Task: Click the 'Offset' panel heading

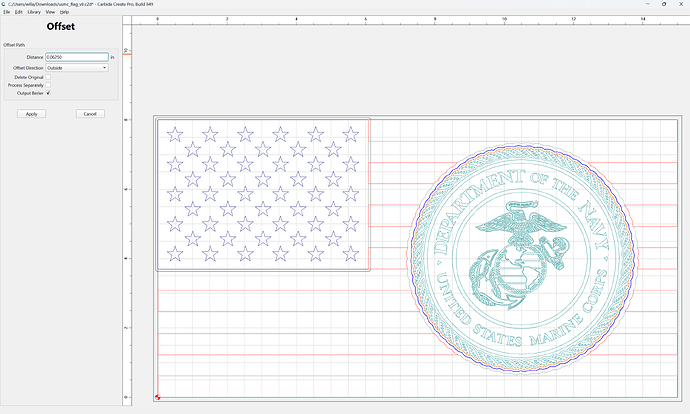Action: coord(61,26)
